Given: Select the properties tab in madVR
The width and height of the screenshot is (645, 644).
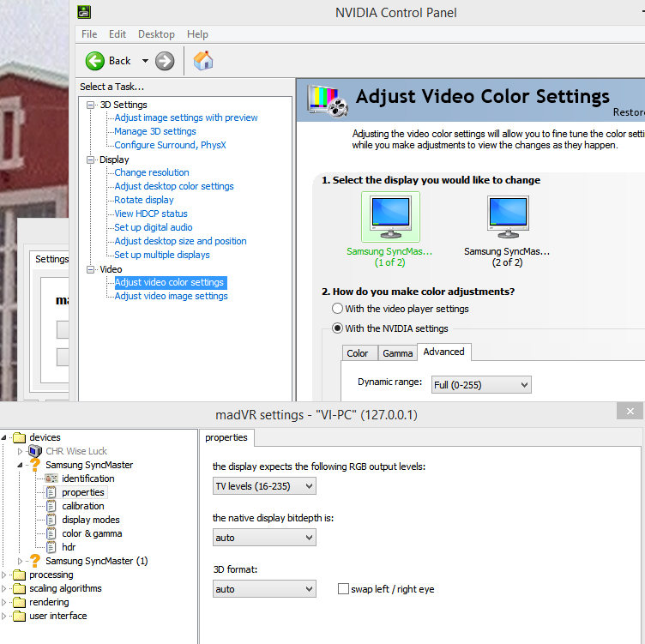Looking at the screenshot, I should tap(226, 437).
